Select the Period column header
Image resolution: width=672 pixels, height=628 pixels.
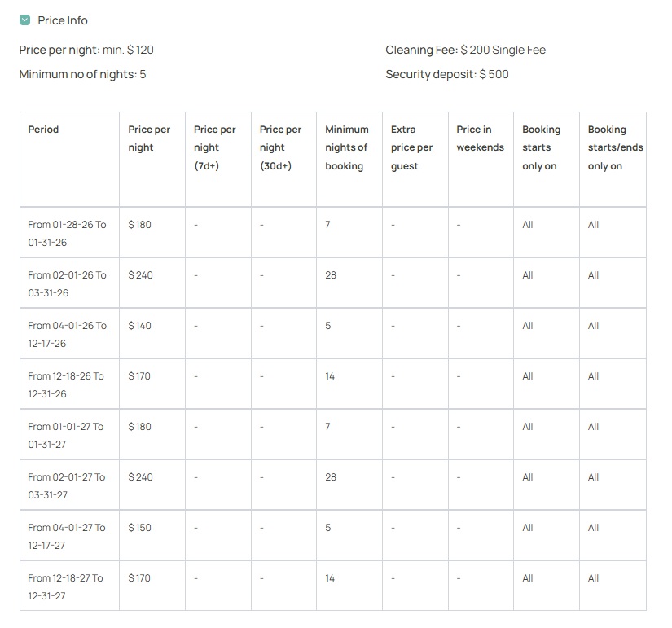click(43, 130)
